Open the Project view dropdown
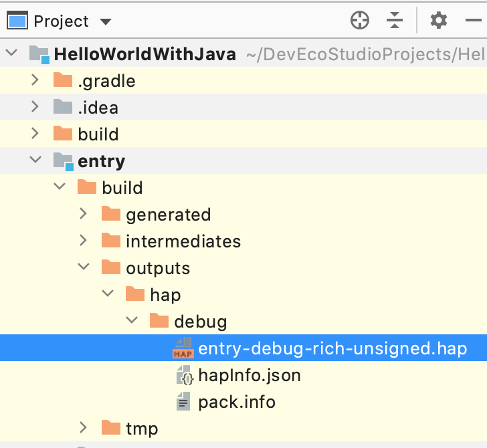 [x=106, y=22]
